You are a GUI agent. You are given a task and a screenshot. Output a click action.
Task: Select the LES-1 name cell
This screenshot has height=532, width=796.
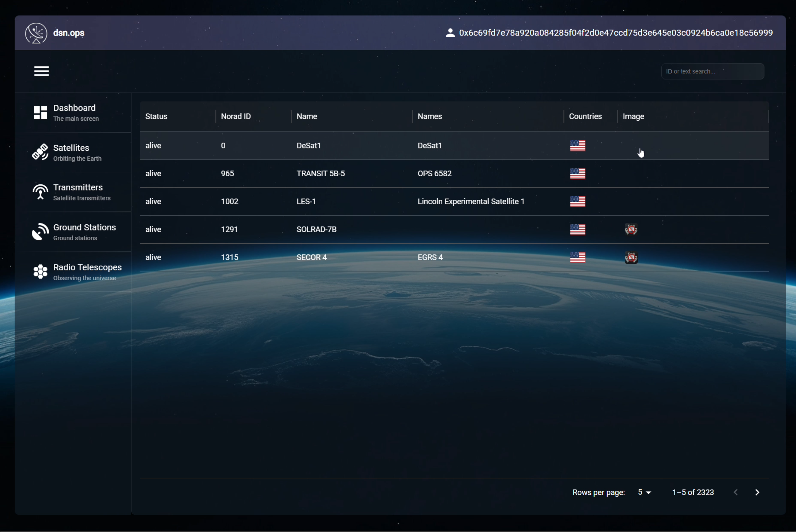(x=306, y=201)
